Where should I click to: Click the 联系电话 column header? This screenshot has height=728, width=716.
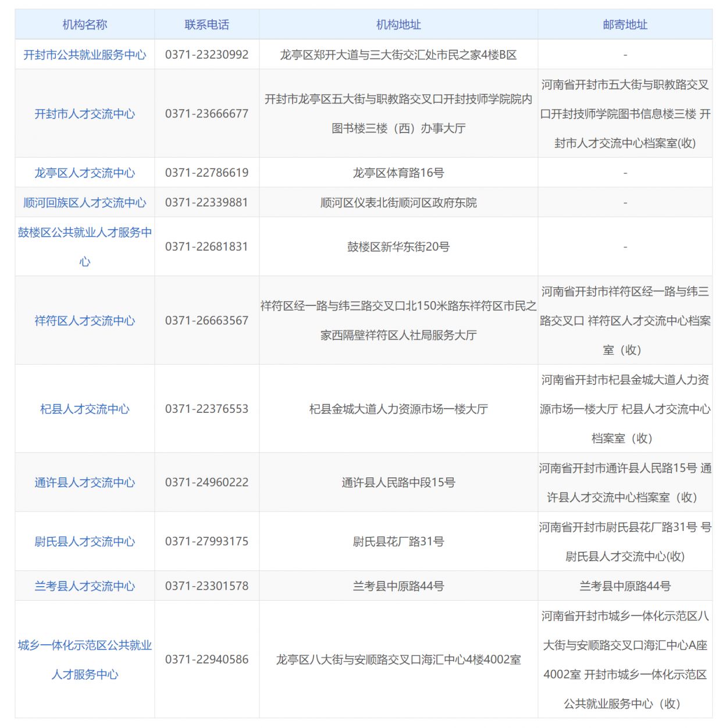click(x=207, y=24)
